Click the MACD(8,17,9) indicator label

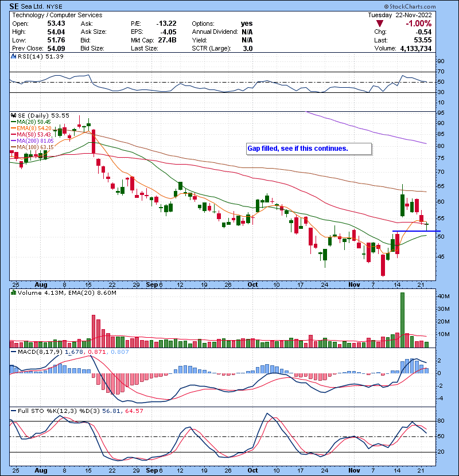[40, 352]
